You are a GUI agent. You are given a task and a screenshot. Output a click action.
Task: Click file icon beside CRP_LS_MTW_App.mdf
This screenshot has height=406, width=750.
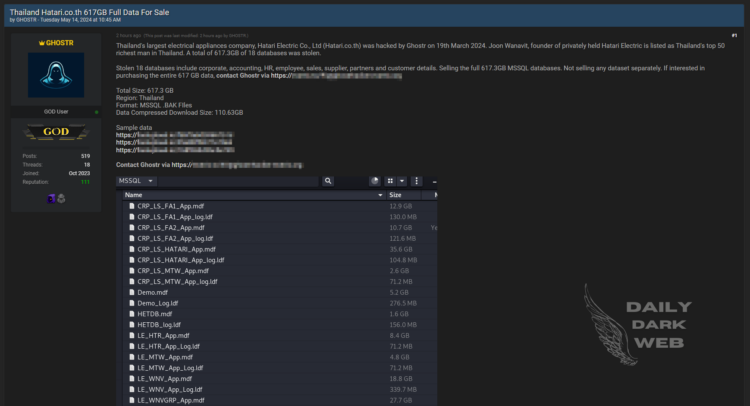(x=132, y=271)
